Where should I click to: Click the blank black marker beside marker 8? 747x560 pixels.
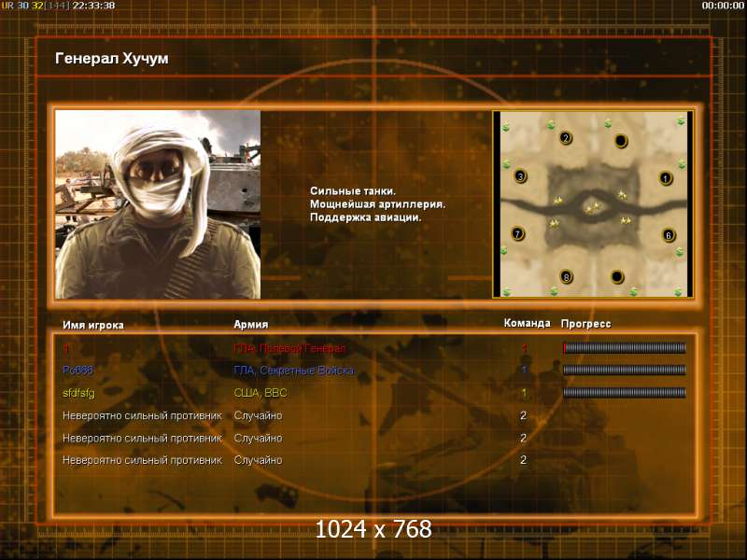coord(617,276)
